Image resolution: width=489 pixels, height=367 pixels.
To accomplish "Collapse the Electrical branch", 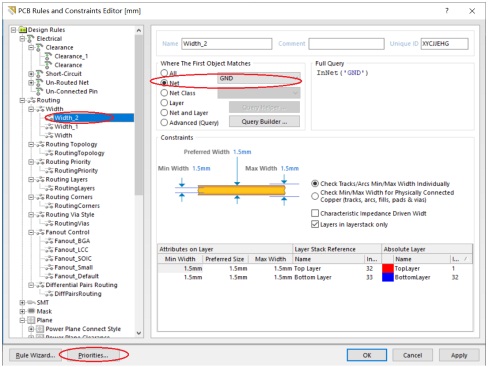I will 22,39.
